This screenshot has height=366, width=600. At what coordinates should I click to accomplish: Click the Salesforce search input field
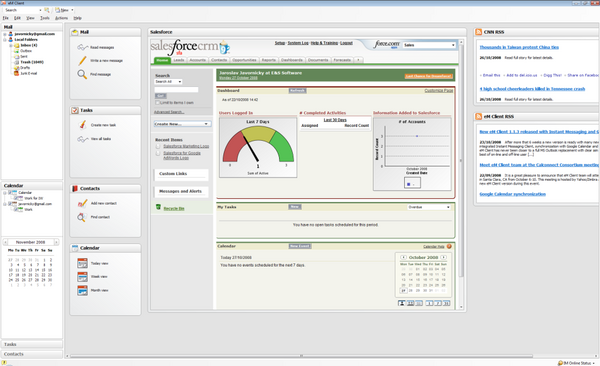pyautogui.click(x=176, y=90)
